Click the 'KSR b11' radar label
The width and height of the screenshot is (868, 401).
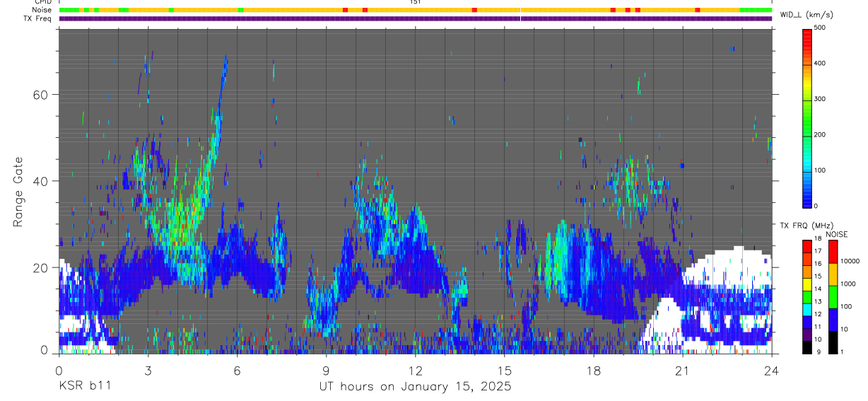click(x=84, y=386)
